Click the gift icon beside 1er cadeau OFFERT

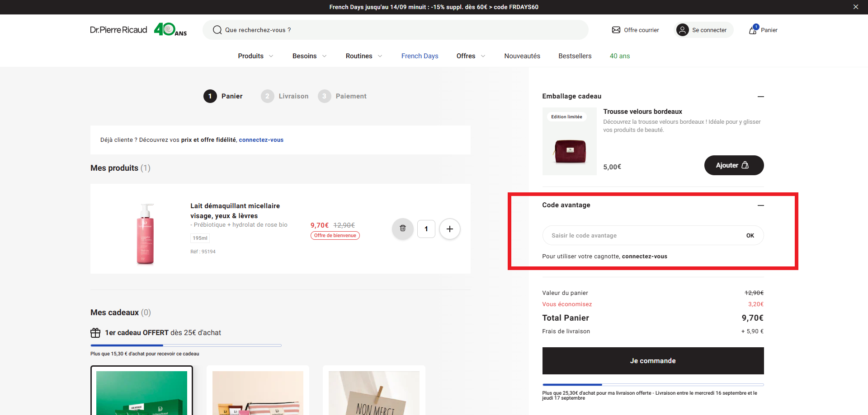pyautogui.click(x=95, y=333)
